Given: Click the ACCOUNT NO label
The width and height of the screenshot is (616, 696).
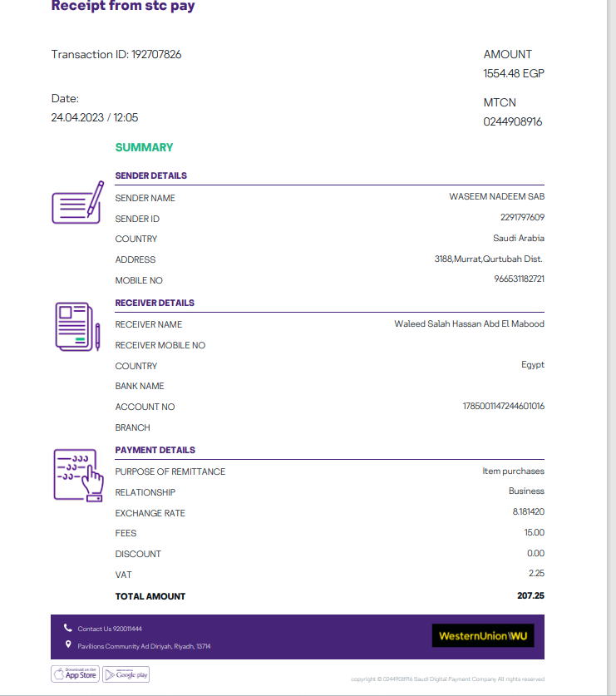Looking at the screenshot, I should [145, 407].
